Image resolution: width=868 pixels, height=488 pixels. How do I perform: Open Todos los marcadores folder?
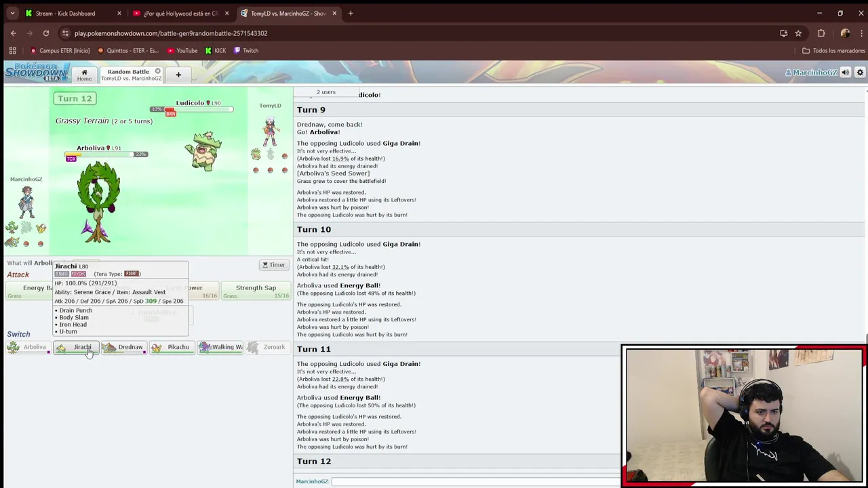tap(833, 50)
